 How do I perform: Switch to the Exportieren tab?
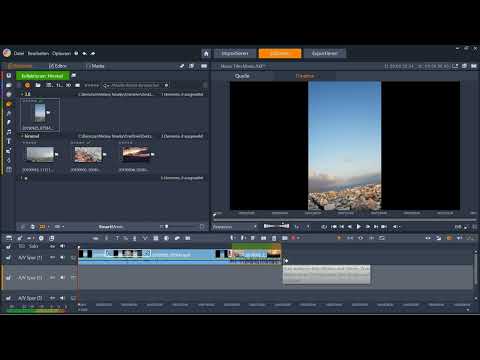coord(325,53)
